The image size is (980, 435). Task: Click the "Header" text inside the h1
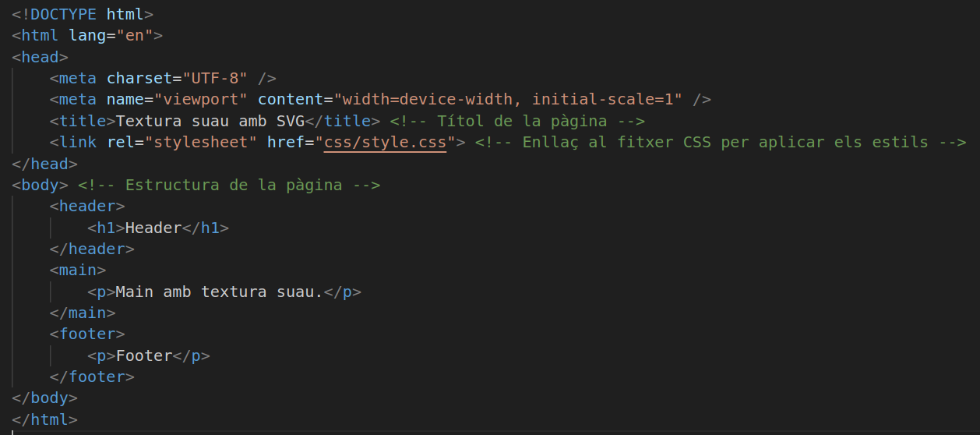pyautogui.click(x=153, y=228)
